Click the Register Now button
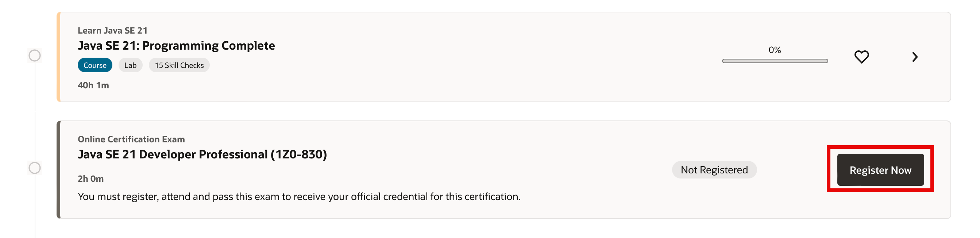Screen dimensions: 980x238 point(880,170)
